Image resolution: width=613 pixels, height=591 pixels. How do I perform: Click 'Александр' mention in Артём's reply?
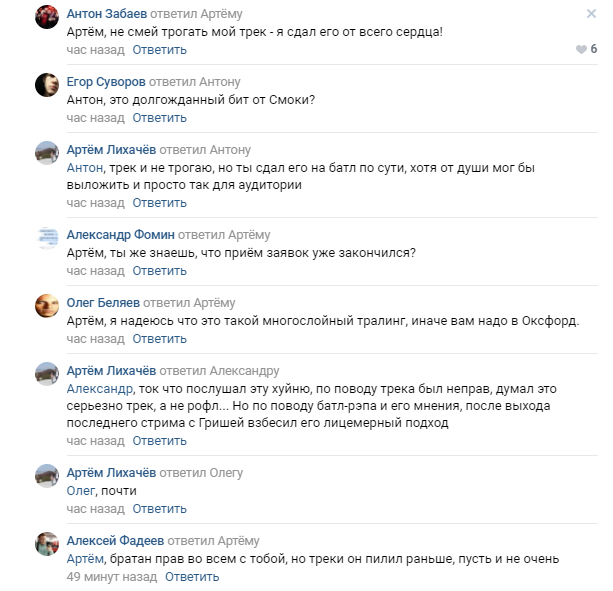tap(99, 389)
